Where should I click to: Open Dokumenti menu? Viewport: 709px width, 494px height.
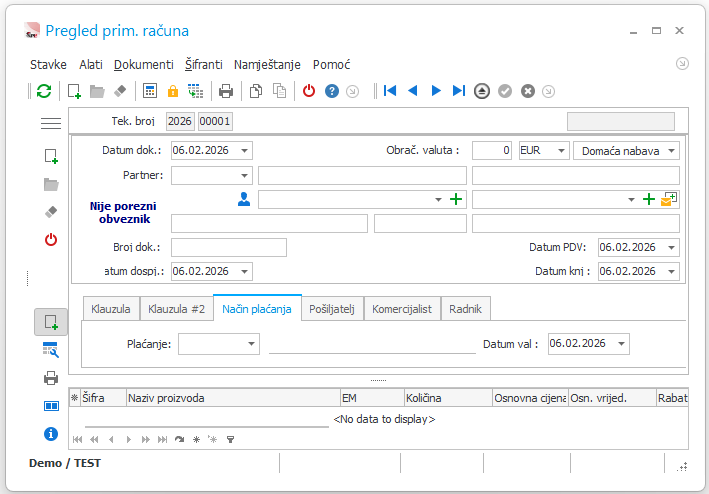coord(144,65)
